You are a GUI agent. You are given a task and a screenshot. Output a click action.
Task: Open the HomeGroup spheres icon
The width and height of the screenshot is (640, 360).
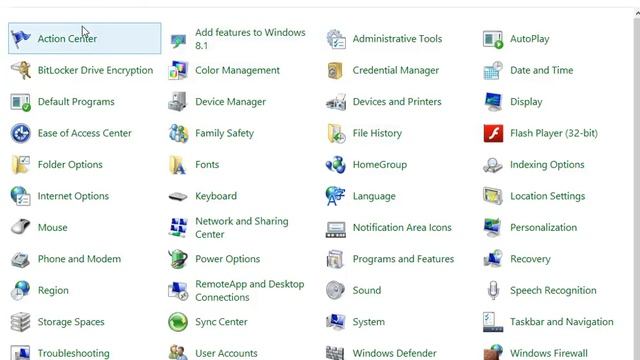pyautogui.click(x=336, y=164)
